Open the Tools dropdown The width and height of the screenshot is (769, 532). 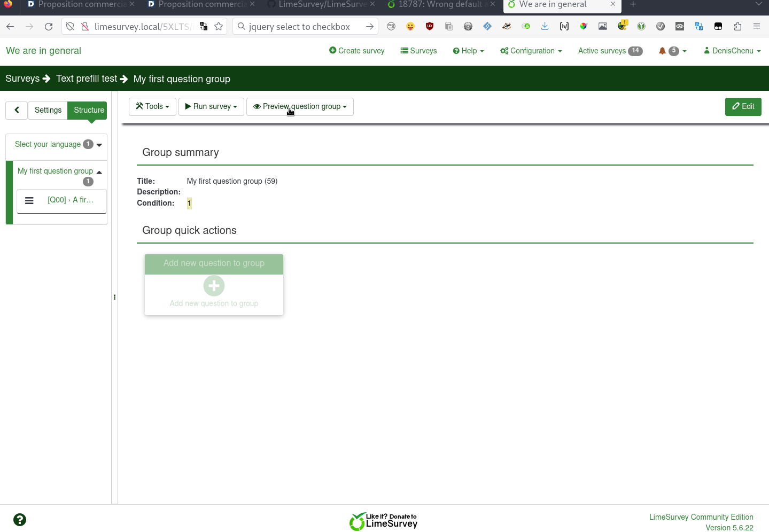pyautogui.click(x=152, y=106)
